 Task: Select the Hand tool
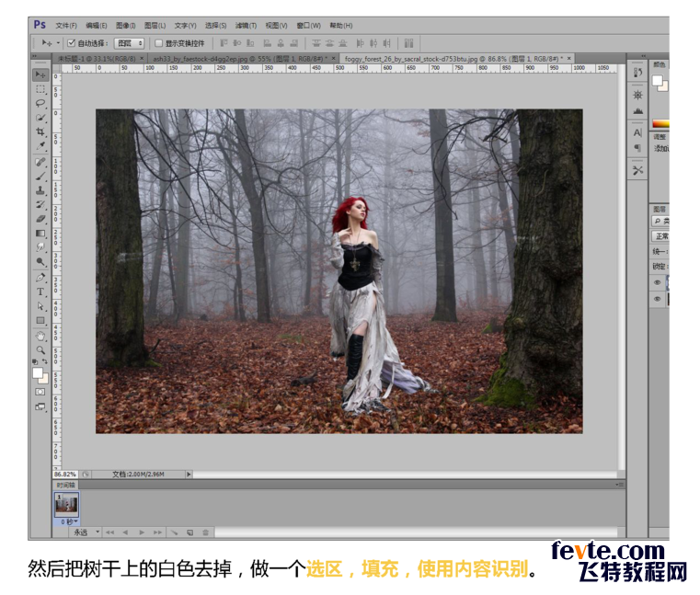(x=40, y=336)
